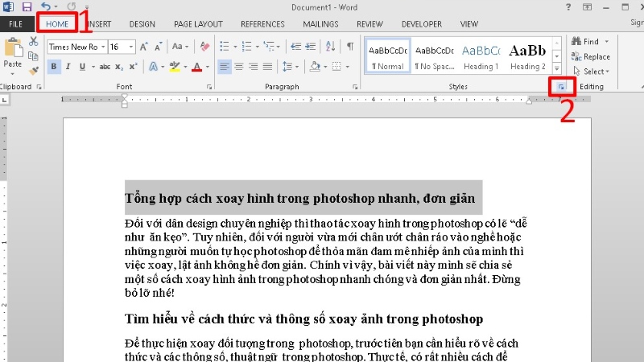Decrease the paragraph indent
The width and height of the screenshot is (644, 362).
coord(295,46)
